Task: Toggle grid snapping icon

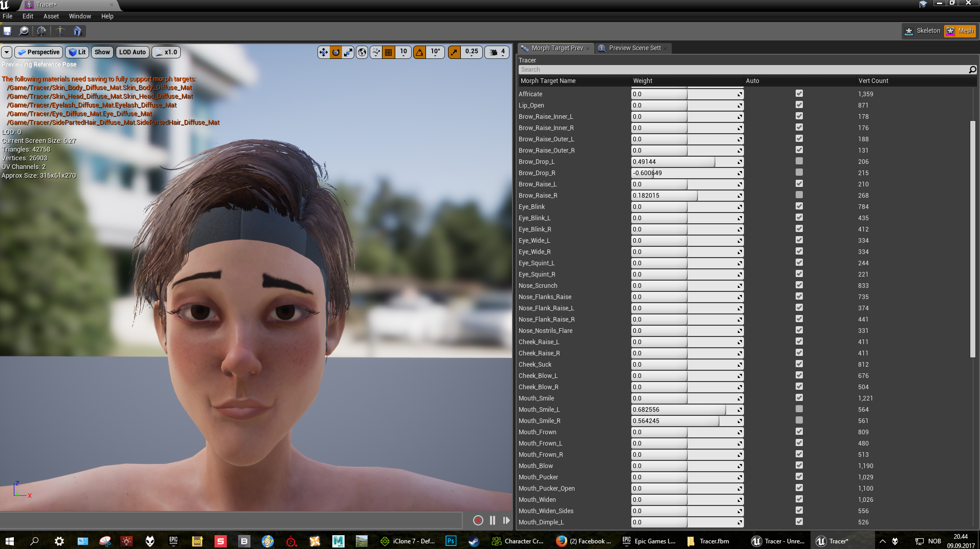Action: (x=389, y=52)
